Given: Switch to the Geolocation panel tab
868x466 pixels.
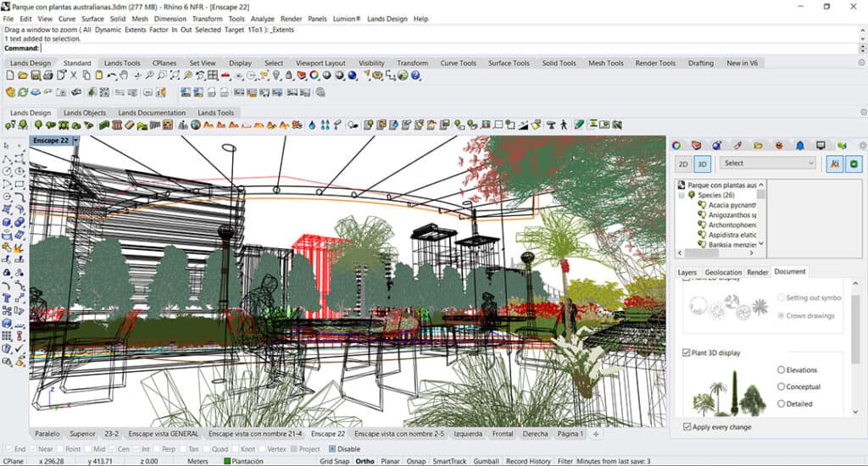Looking at the screenshot, I should click(722, 272).
